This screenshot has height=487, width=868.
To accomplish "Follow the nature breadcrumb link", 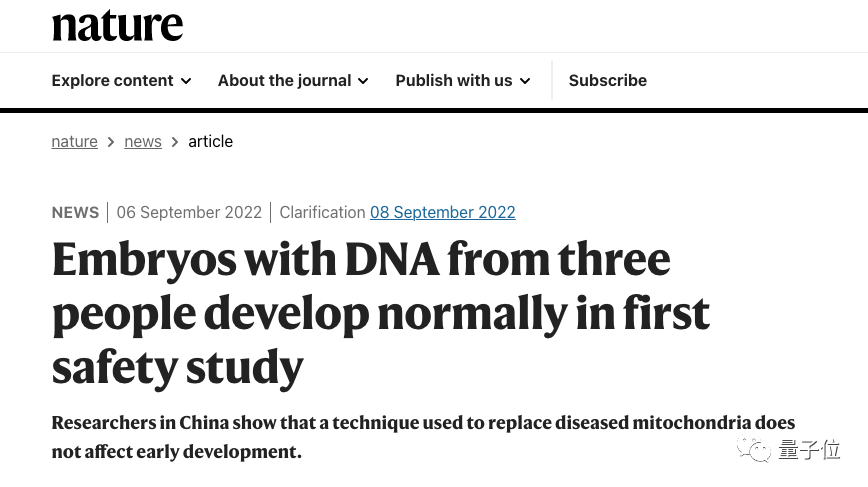I will click(x=74, y=141).
